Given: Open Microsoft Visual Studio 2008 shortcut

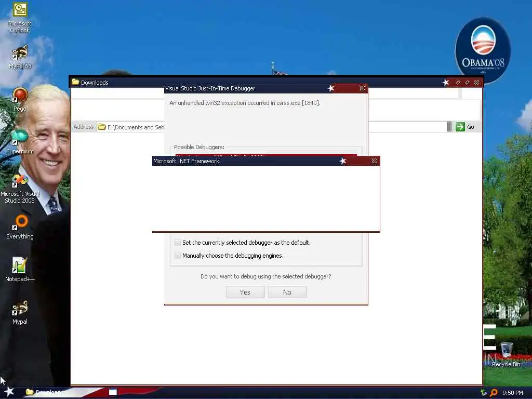Looking at the screenshot, I should click(20, 189).
